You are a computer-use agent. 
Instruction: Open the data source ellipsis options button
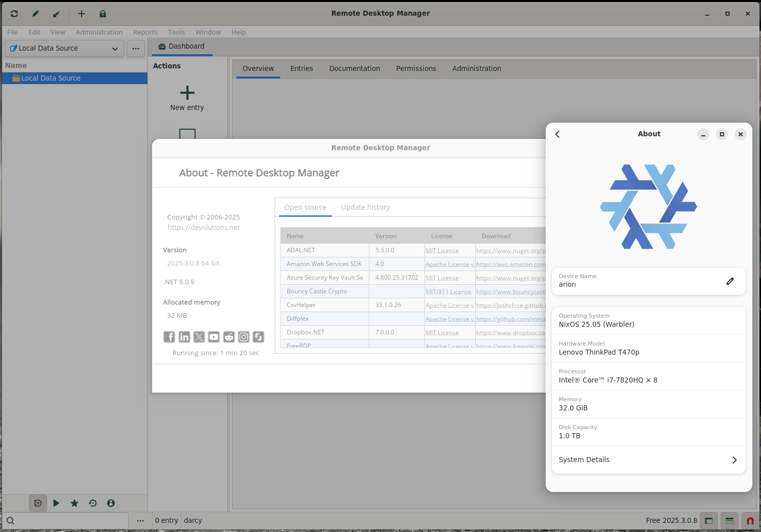(x=136, y=49)
